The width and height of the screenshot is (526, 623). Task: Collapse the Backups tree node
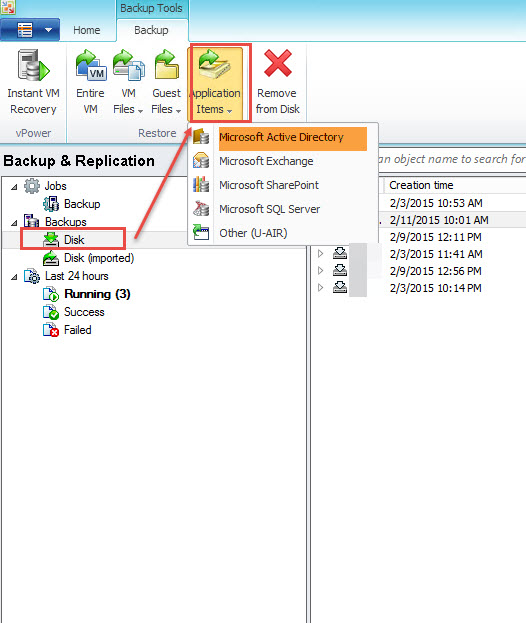[x=14, y=222]
